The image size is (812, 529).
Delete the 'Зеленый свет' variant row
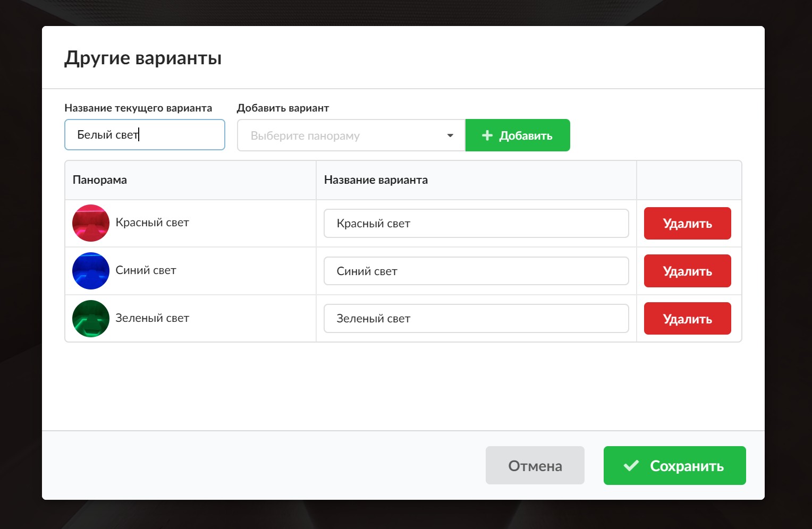(x=687, y=319)
